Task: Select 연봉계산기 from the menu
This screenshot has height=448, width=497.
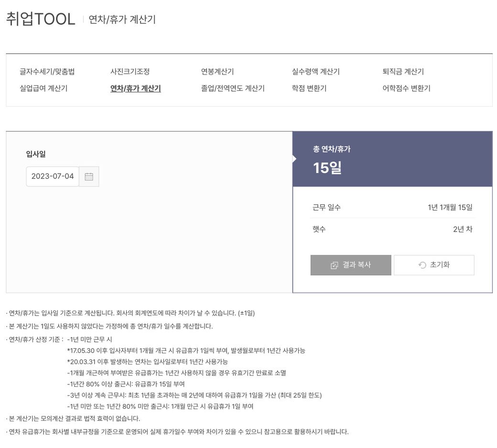Action: (x=217, y=72)
